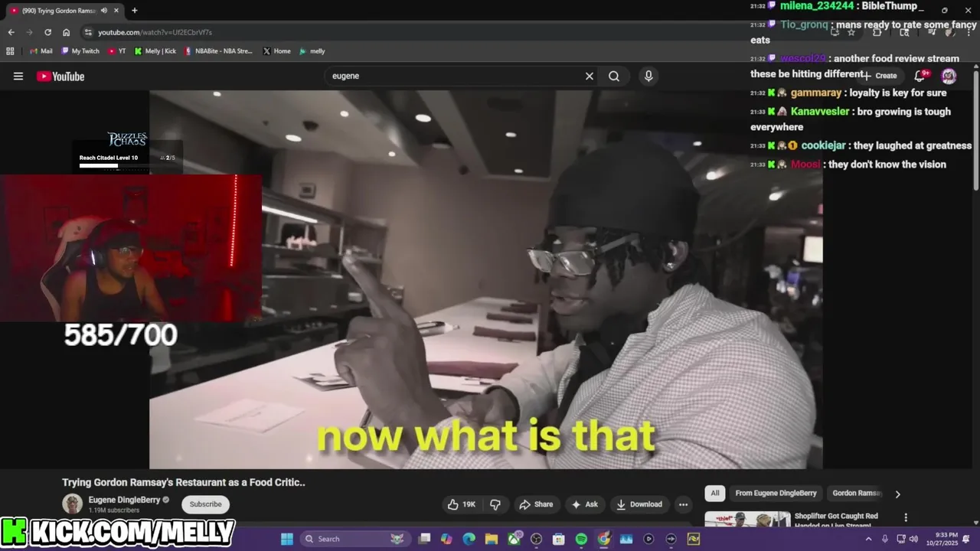Viewport: 980px width, 551px height.
Task: Open the apps grid in bookmarks bar
Action: [10, 51]
